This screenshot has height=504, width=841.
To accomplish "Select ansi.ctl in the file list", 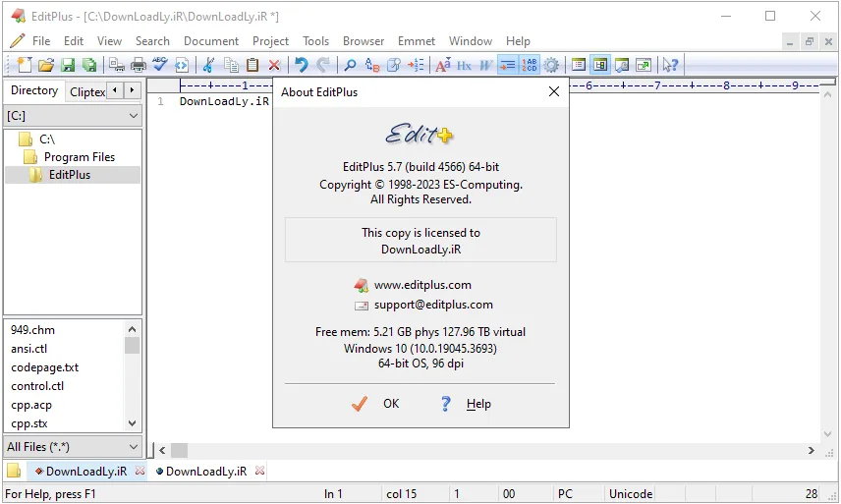I will click(x=28, y=349).
